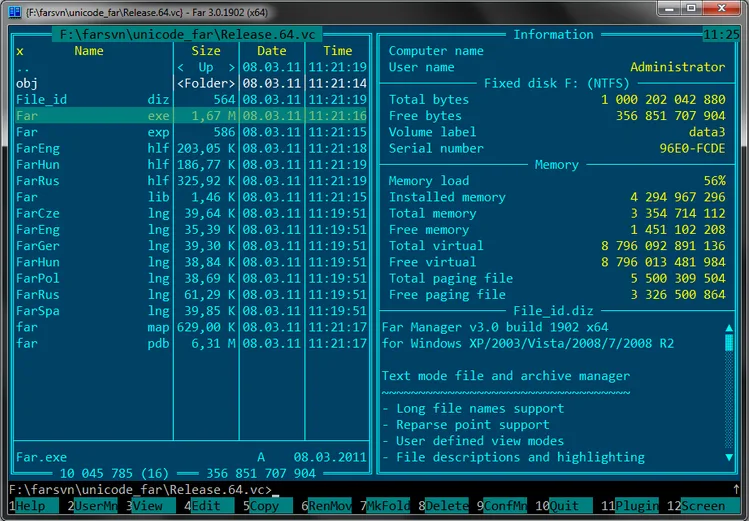Click the up arrow of description scrollbar
Screen dimensions: 749x521
[729, 328]
